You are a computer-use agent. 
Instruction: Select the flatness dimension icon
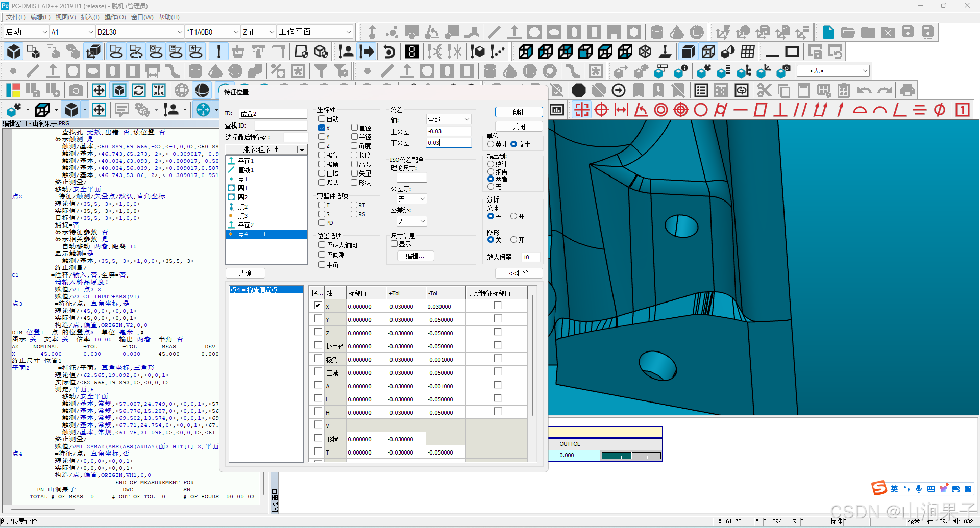(x=761, y=110)
